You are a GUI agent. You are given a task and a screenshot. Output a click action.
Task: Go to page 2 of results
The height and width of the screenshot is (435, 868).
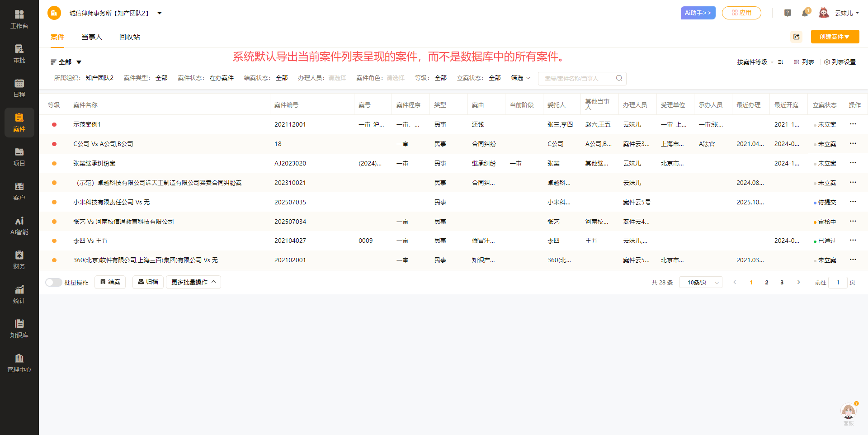766,282
